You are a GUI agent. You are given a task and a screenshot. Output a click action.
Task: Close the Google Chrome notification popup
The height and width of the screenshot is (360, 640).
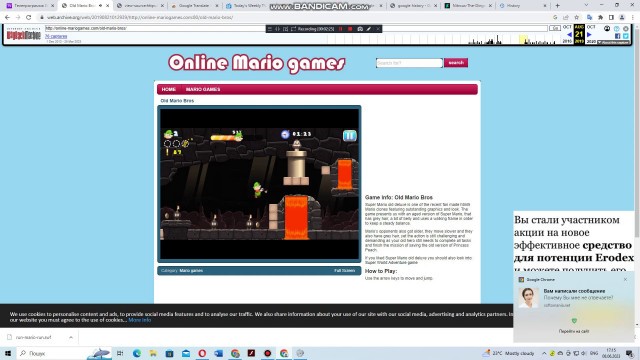click(x=625, y=280)
